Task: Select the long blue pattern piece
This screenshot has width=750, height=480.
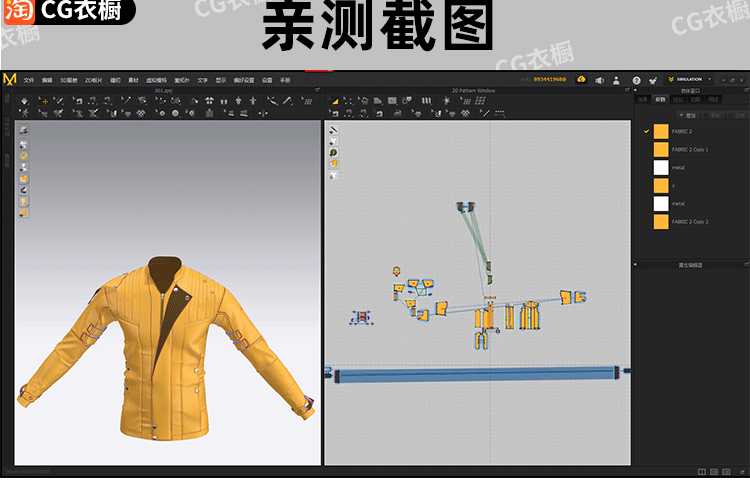Action: [478, 374]
